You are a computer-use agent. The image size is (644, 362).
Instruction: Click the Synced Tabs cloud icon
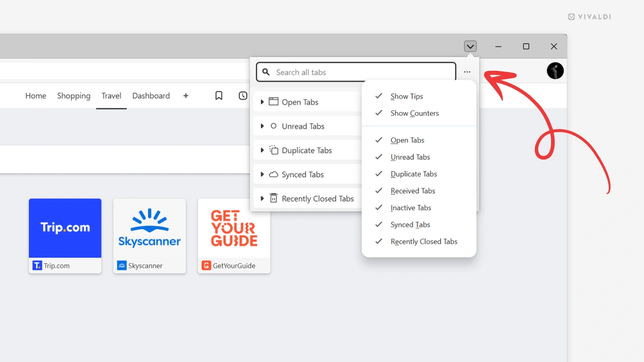click(x=274, y=174)
